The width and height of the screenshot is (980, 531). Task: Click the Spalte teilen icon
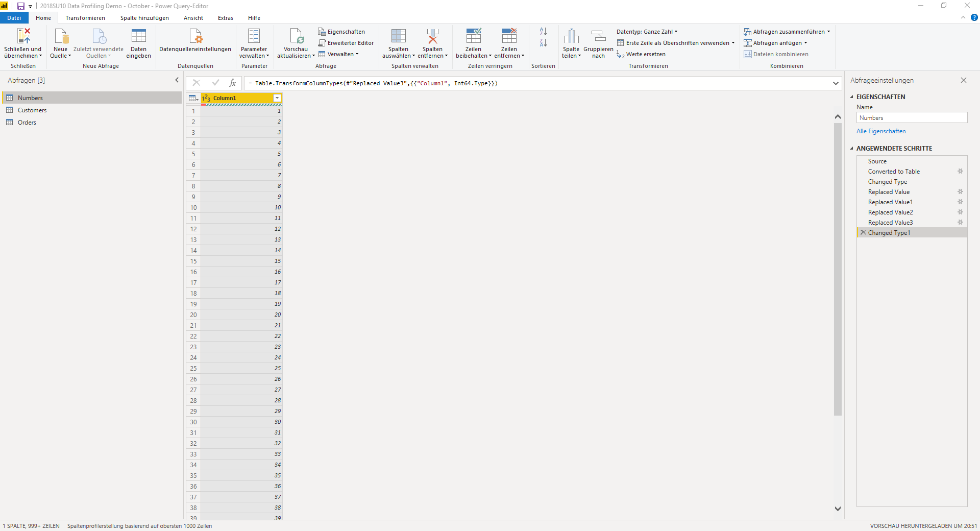click(572, 36)
